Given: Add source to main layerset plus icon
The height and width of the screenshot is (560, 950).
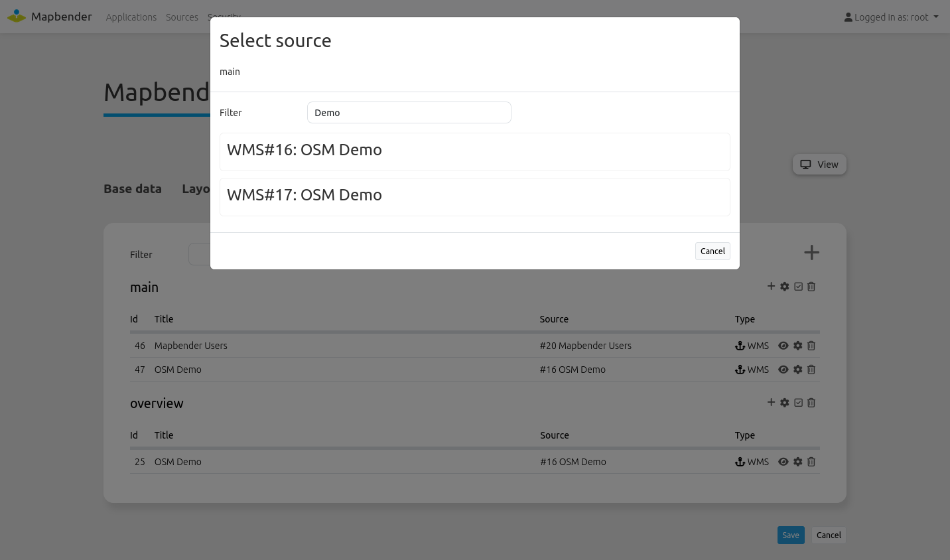Looking at the screenshot, I should (771, 286).
